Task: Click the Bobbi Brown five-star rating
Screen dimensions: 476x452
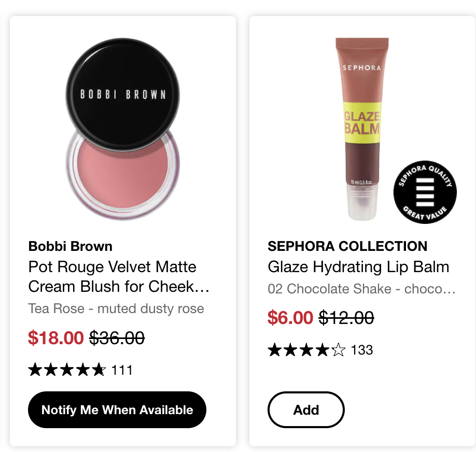Action: (67, 370)
